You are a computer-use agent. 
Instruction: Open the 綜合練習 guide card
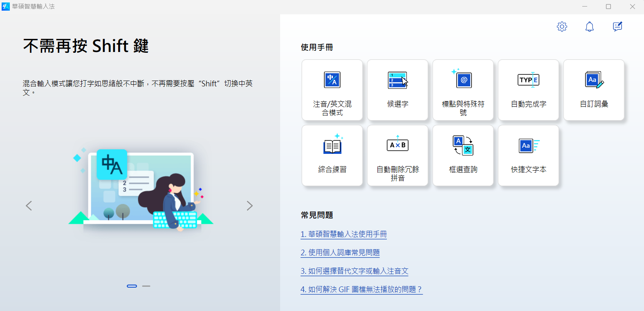332,155
